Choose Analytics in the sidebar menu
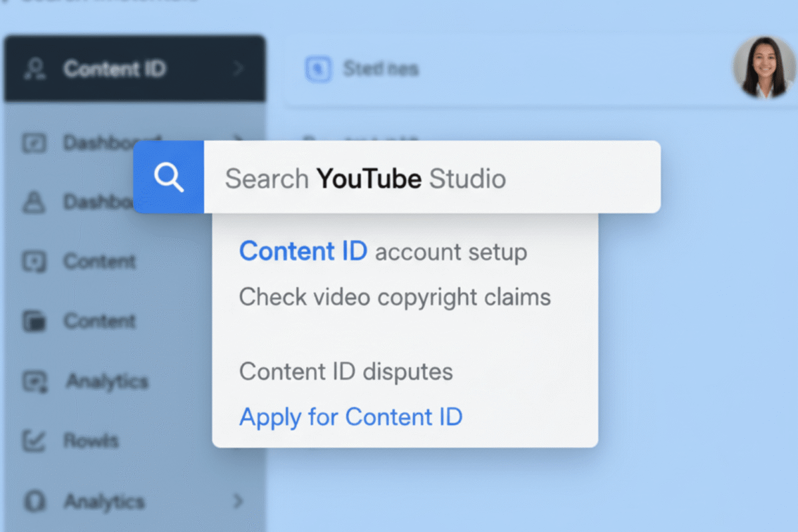This screenshot has width=798, height=532. point(106,381)
